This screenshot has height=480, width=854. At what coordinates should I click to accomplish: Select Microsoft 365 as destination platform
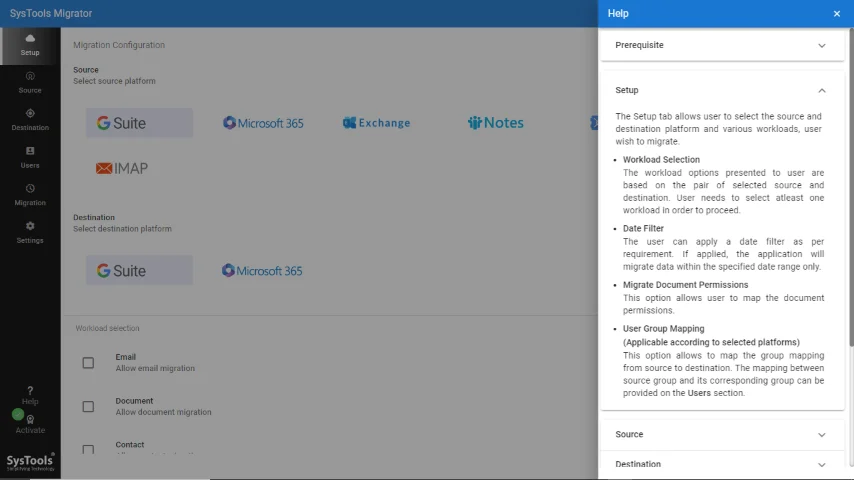coord(262,271)
